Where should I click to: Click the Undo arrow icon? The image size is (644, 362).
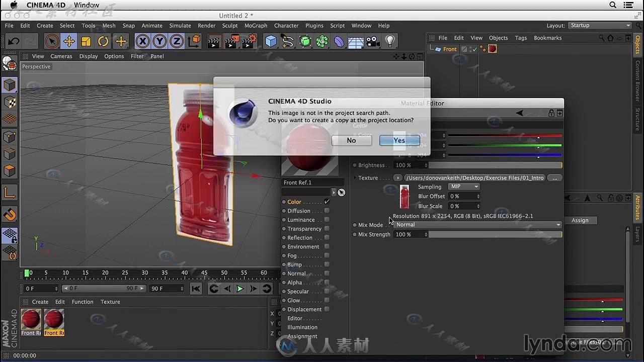[x=14, y=41]
